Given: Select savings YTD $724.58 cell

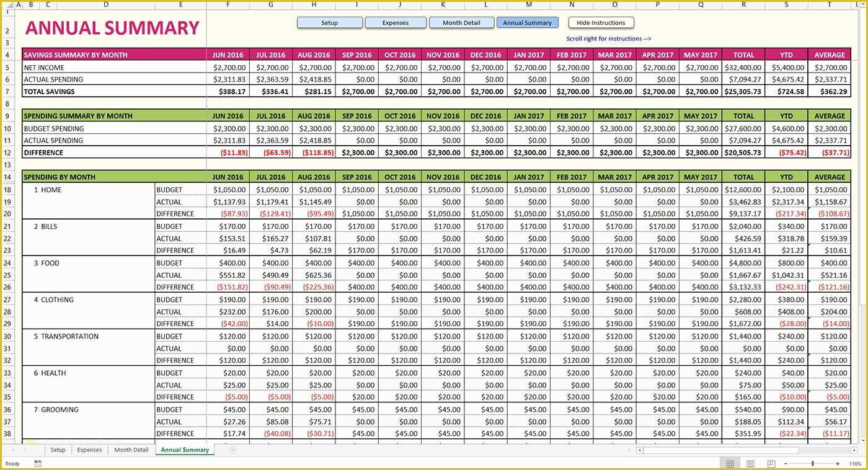Looking at the screenshot, I should [786, 92].
